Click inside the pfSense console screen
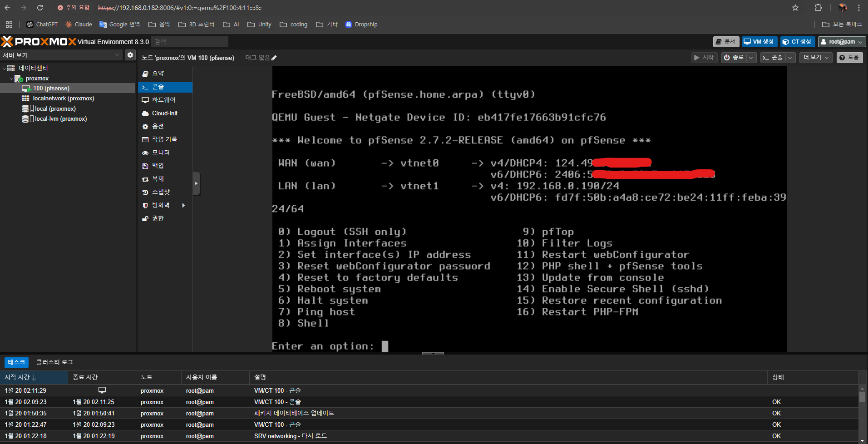This screenshot has width=868, height=444. click(529, 209)
